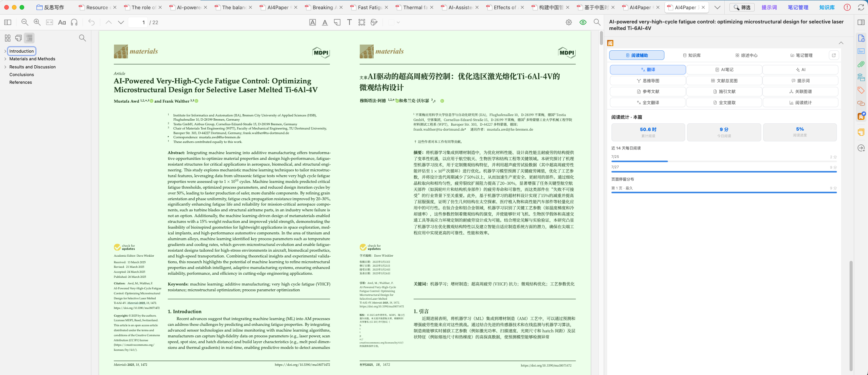The width and height of the screenshot is (868, 375).
Task: Open the 知识库 toolbar link
Action: tap(827, 7)
